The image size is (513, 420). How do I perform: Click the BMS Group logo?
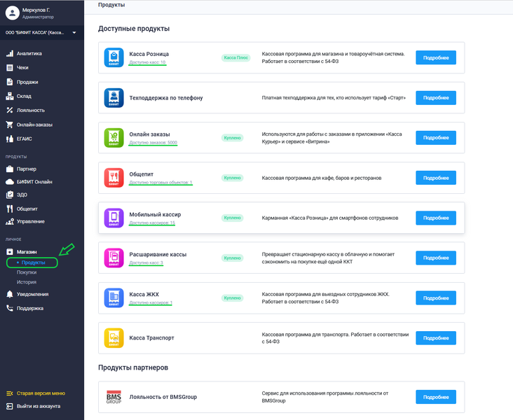[114, 397]
